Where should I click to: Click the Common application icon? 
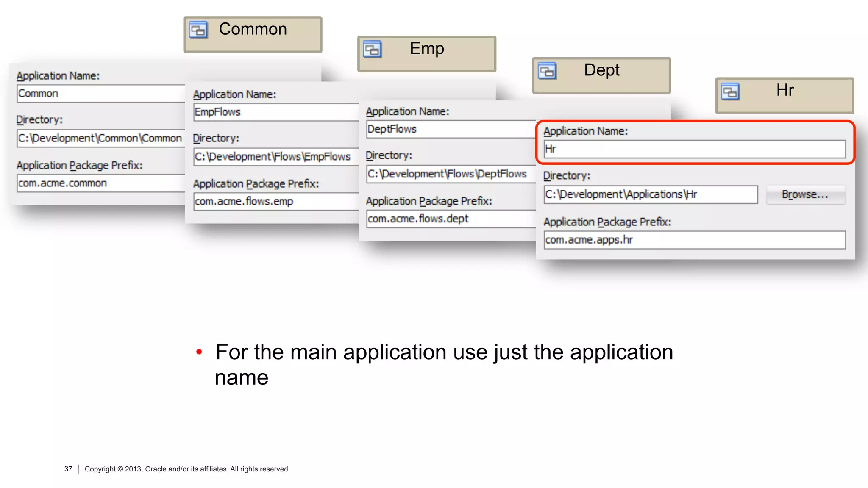tap(198, 30)
